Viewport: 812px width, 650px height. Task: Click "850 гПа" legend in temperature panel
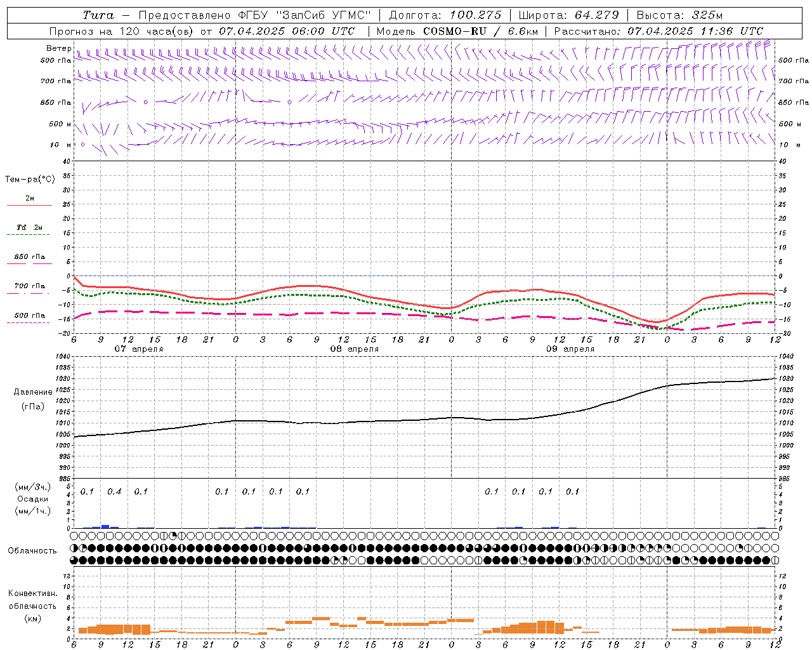(30, 257)
